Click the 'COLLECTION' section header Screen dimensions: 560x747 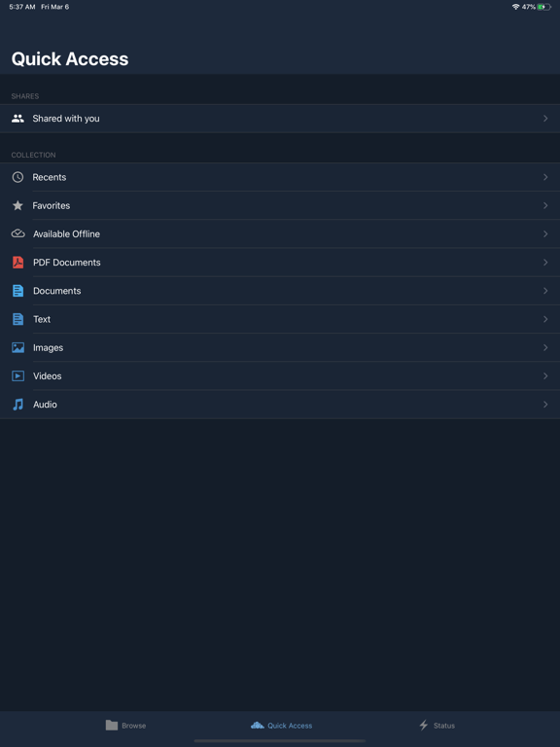33,155
